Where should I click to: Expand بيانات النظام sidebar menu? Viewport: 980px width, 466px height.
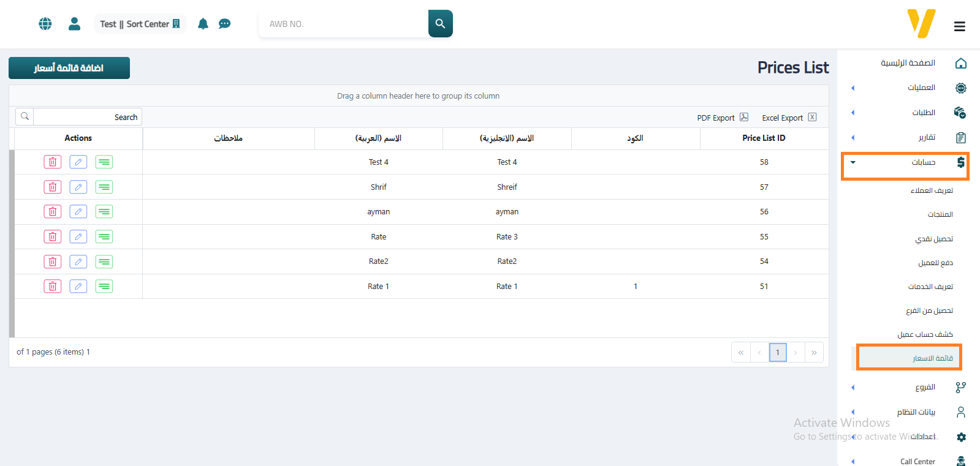click(908, 413)
